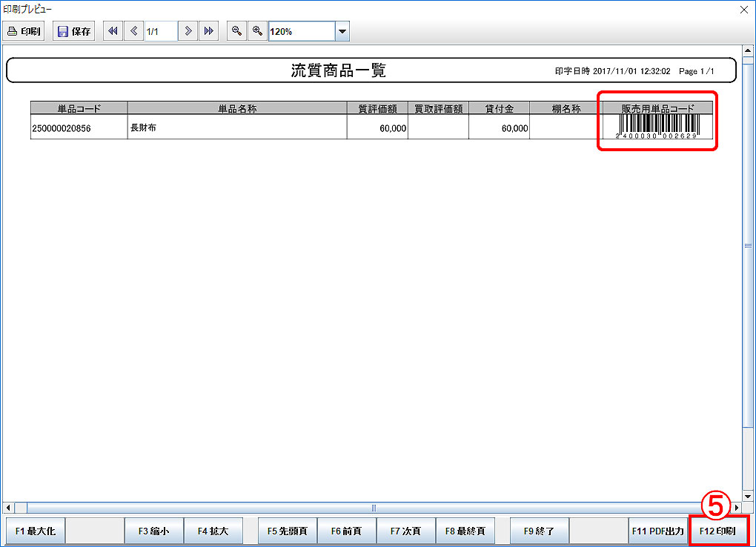Go to next page using right arrow icon
This screenshot has width=756, height=547.
188,31
